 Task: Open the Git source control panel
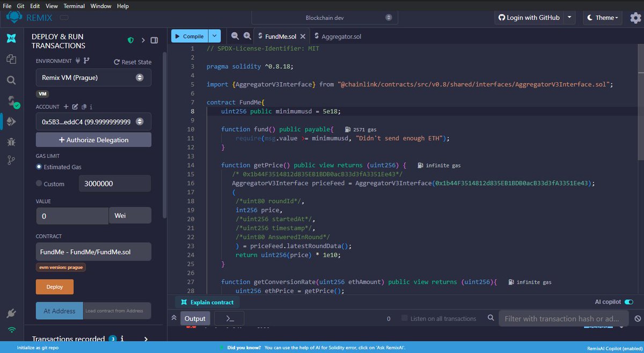(11, 161)
